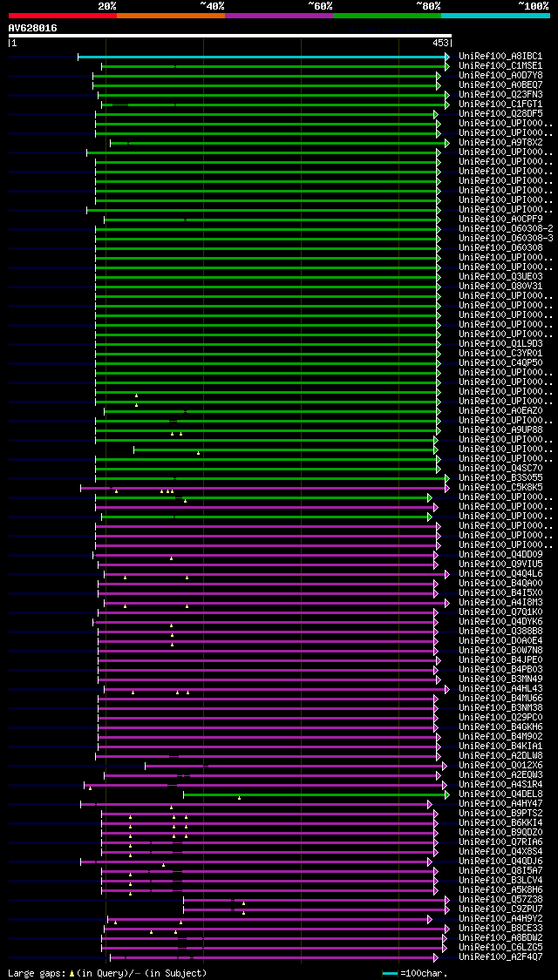Choose UniRef100_Q1L9D3 entry
Viewport: 558px width, 980px height.
[x=500, y=344]
